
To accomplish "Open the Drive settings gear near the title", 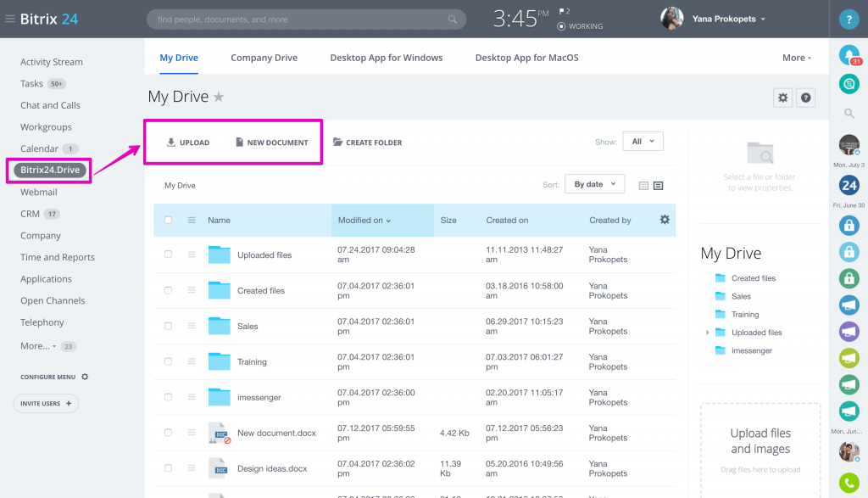I will 782,98.
